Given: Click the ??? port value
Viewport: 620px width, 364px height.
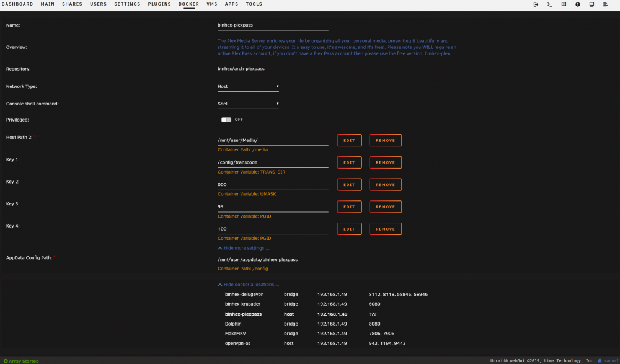Looking at the screenshot, I should (373, 314).
